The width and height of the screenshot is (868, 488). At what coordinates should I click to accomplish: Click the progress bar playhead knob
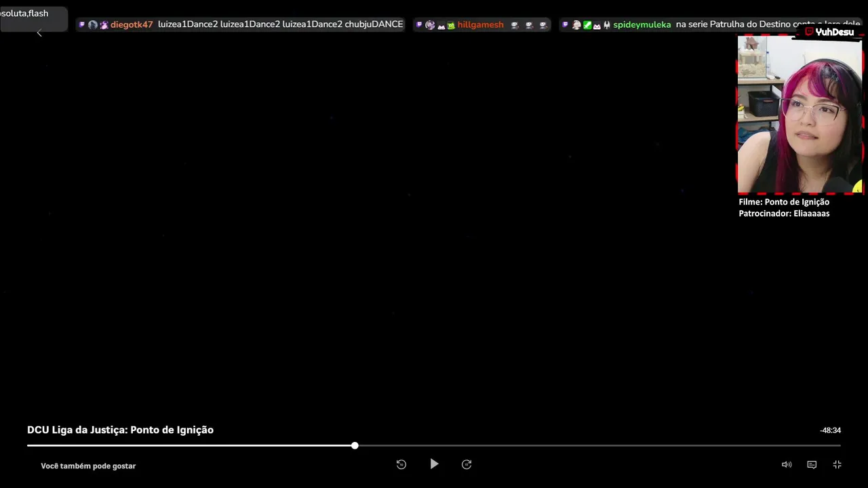click(x=355, y=445)
